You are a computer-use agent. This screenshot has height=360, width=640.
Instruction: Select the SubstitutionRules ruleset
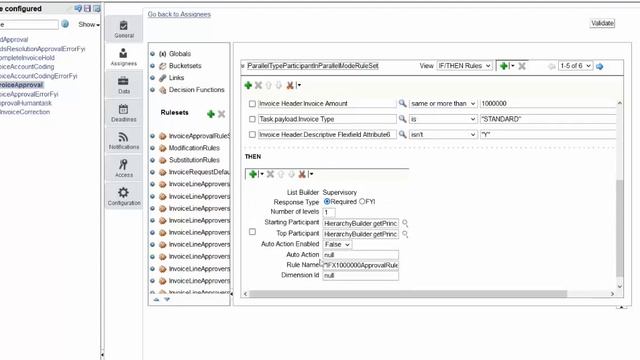point(194,160)
